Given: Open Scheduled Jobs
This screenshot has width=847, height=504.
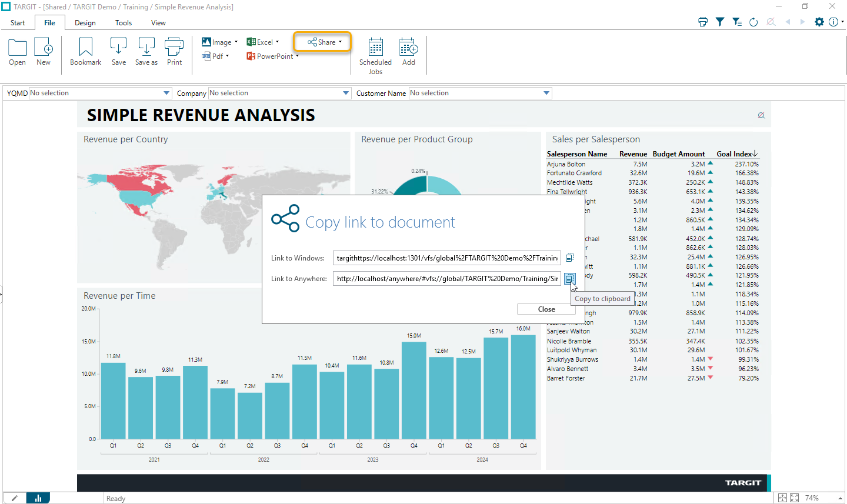Looking at the screenshot, I should click(375, 56).
